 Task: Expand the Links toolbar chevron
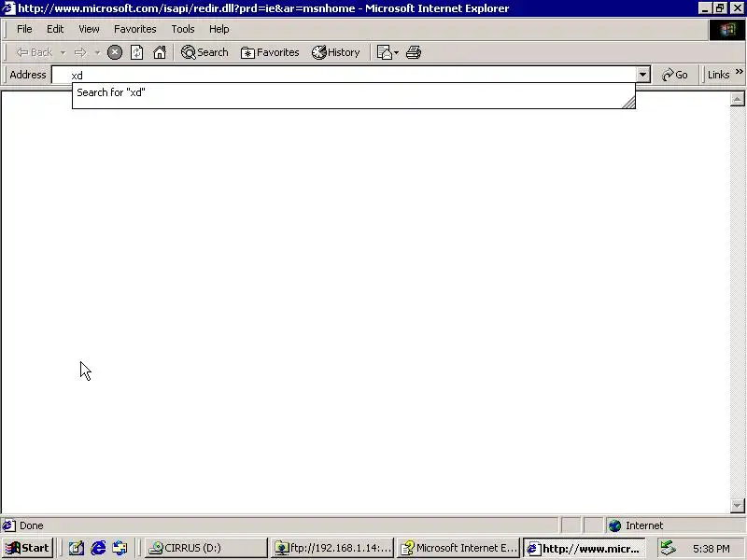[739, 72]
